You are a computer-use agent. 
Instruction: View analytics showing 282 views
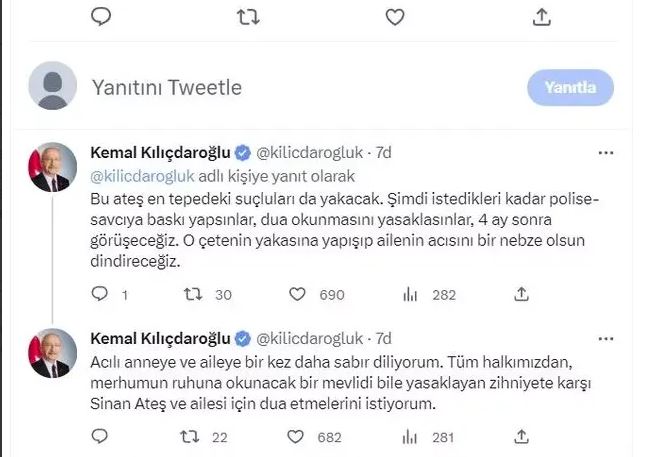[410, 295]
